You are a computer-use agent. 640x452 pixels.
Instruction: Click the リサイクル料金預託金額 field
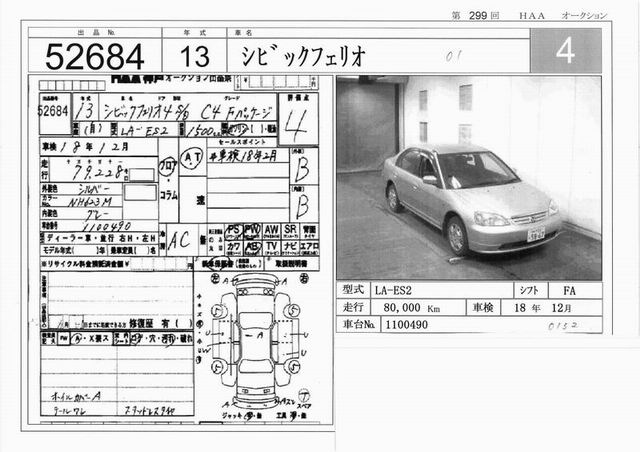point(116,264)
